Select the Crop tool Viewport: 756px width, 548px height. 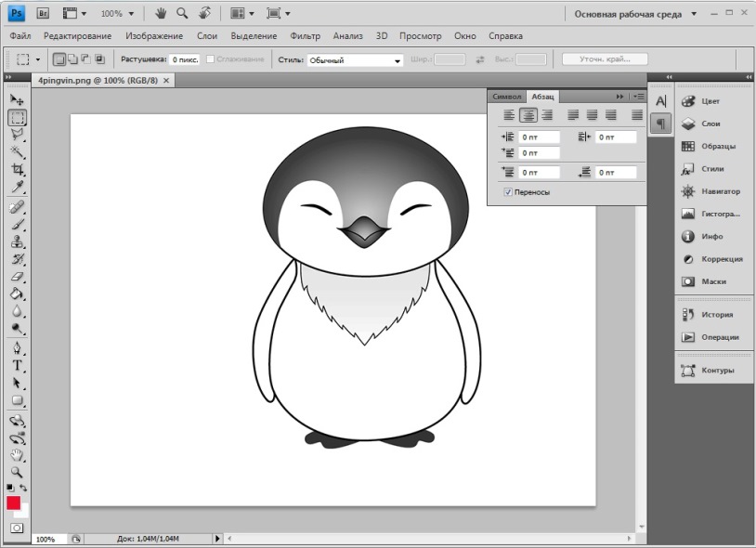click(x=17, y=169)
